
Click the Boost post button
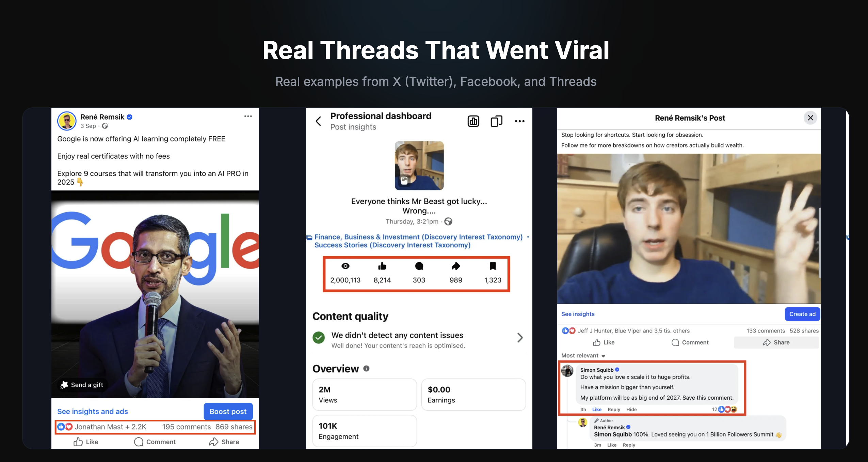tap(228, 412)
